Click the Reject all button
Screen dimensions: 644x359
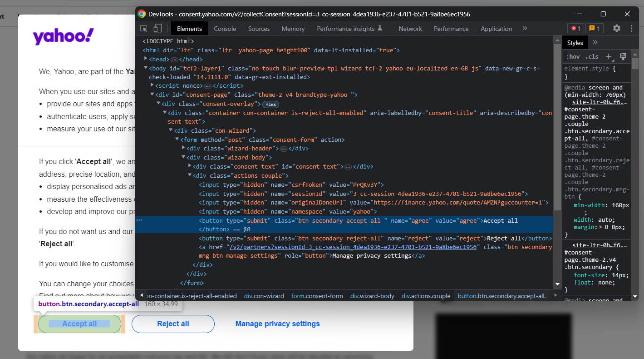(173, 324)
